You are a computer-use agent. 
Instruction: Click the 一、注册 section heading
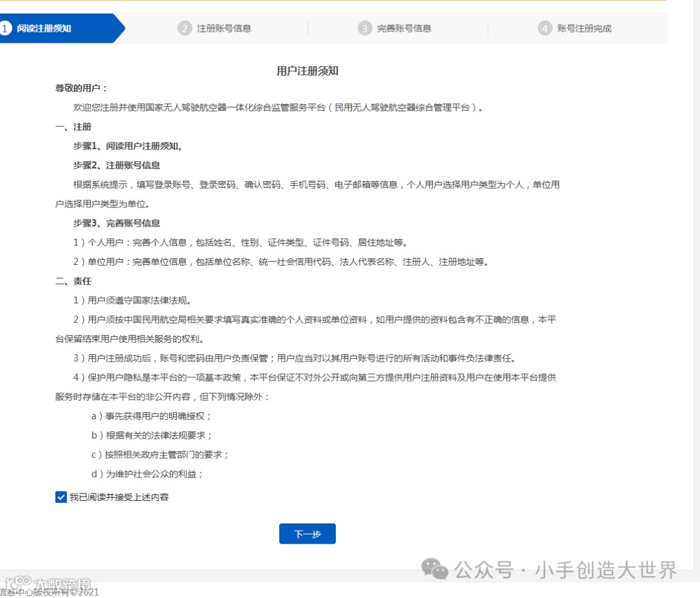tap(73, 127)
